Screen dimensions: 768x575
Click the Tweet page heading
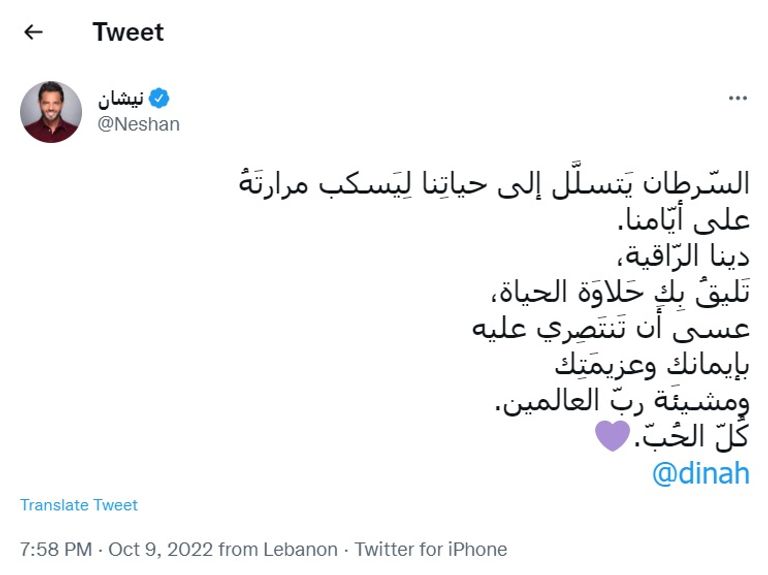pos(128,32)
